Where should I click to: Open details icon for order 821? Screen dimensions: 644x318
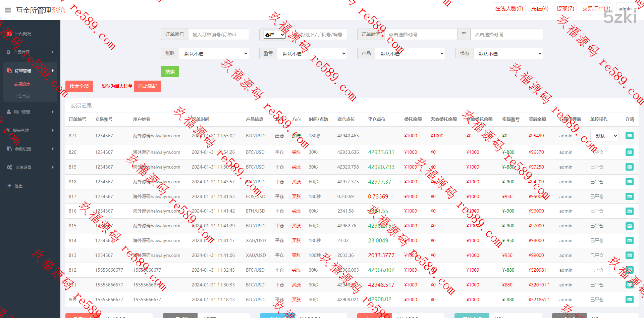[x=629, y=136]
